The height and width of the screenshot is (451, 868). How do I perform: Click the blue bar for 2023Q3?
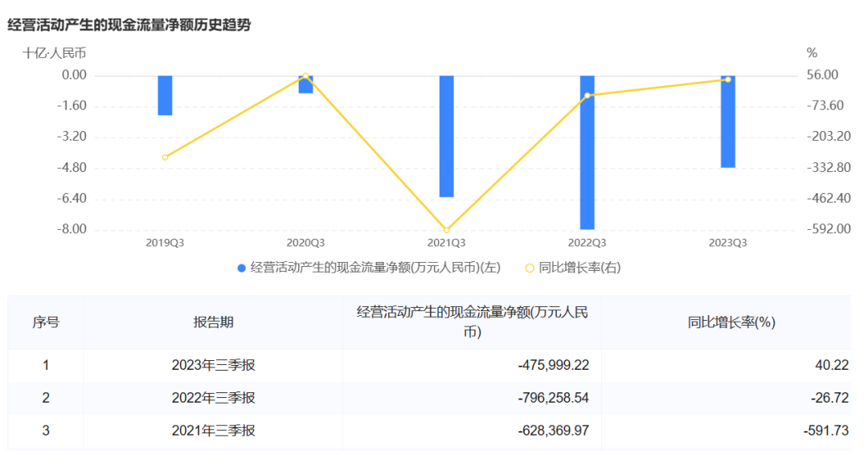point(728,121)
